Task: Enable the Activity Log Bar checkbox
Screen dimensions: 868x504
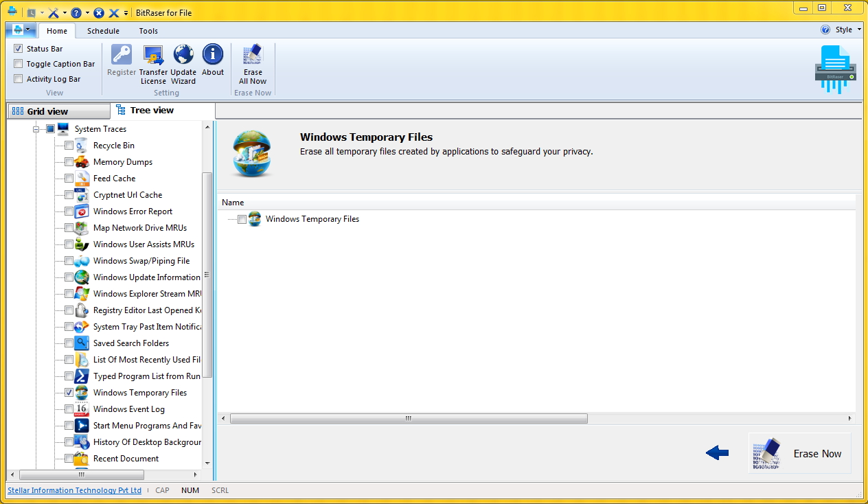Action: 19,79
